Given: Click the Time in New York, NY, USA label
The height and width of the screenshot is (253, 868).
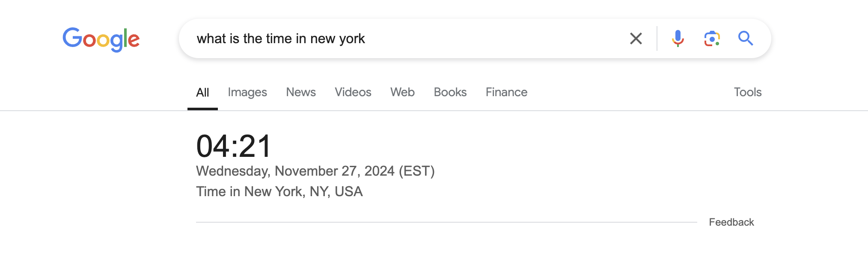Looking at the screenshot, I should point(279,191).
